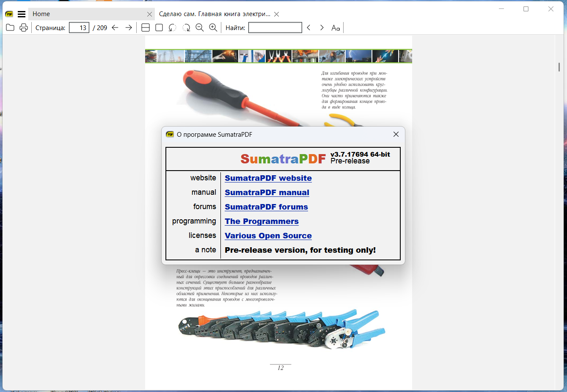Click the Pre-release version note text
Image resolution: width=567 pixels, height=392 pixels.
point(300,250)
